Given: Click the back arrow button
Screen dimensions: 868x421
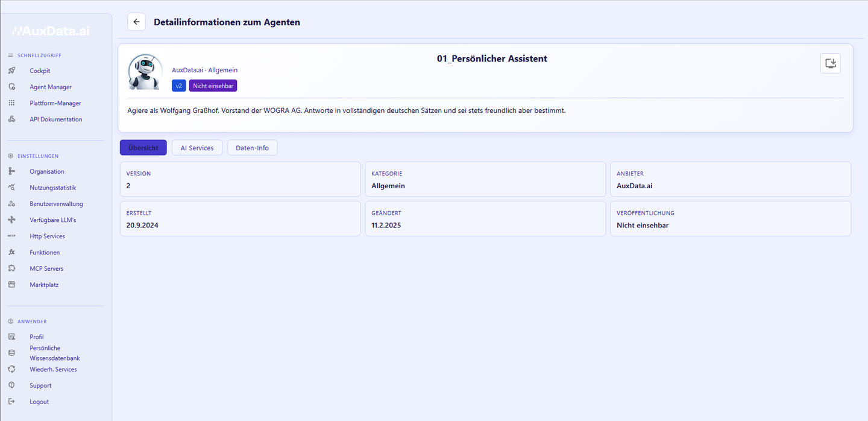Looking at the screenshot, I should (x=136, y=22).
